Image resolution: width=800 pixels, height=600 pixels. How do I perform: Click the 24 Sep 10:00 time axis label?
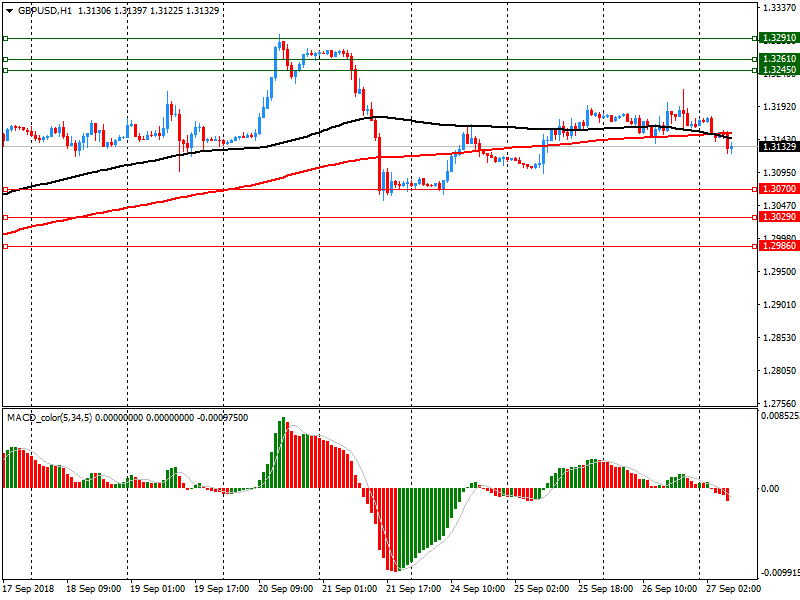point(477,590)
